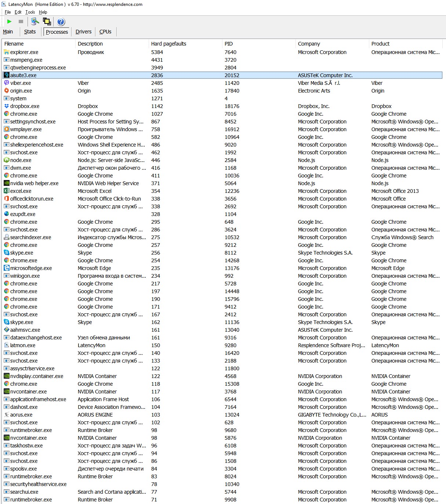Click the wmplayer.exe media player icon
446x504 pixels.
tap(7, 129)
